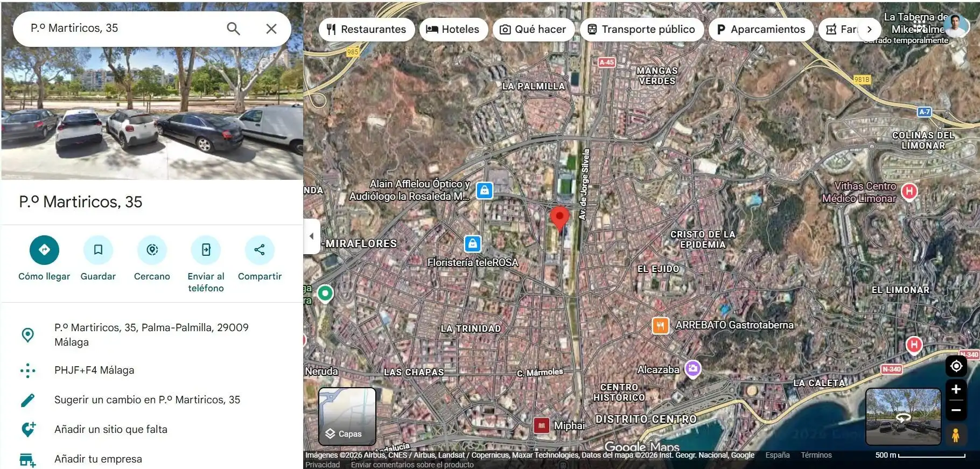Viewport: 980px width, 469px height.
Task: Click the Alcazaba attraction pin
Action: [692, 369]
